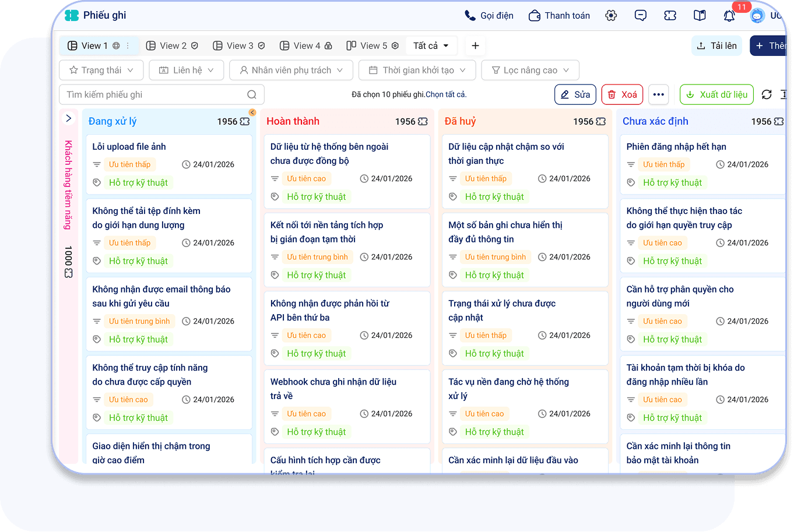Switch to the View 5 tab
Screen dimensions: 794x532
373,45
